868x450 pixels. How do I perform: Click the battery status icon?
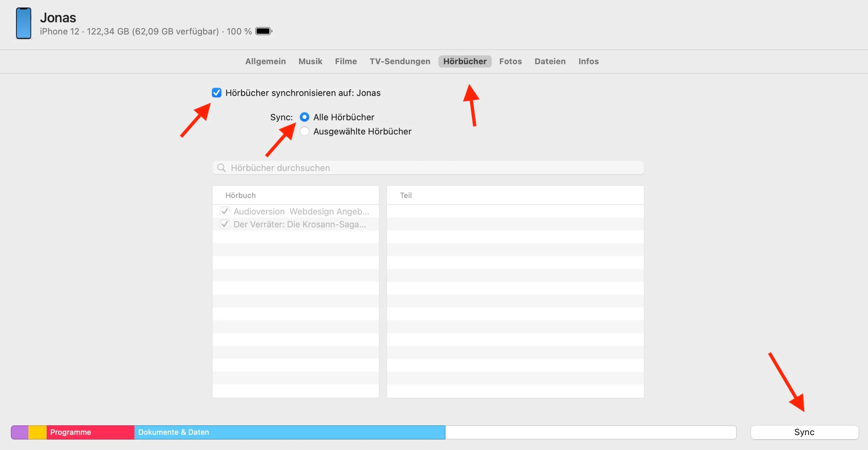tap(264, 31)
